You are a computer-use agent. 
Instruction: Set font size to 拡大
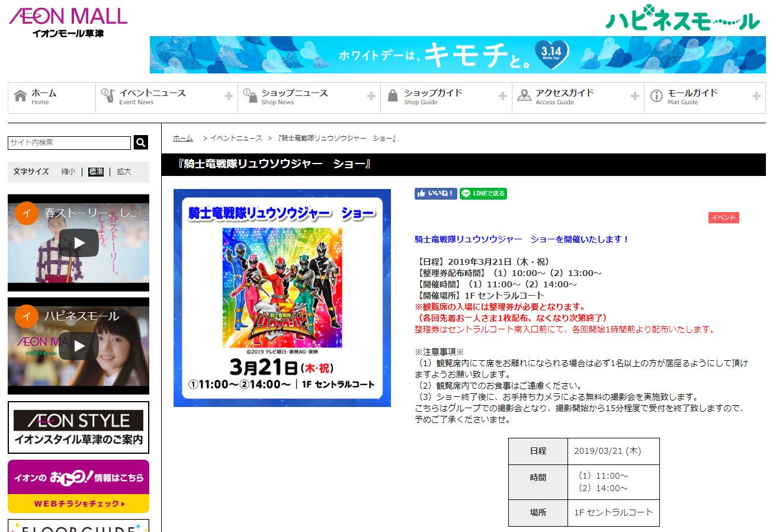(x=124, y=172)
